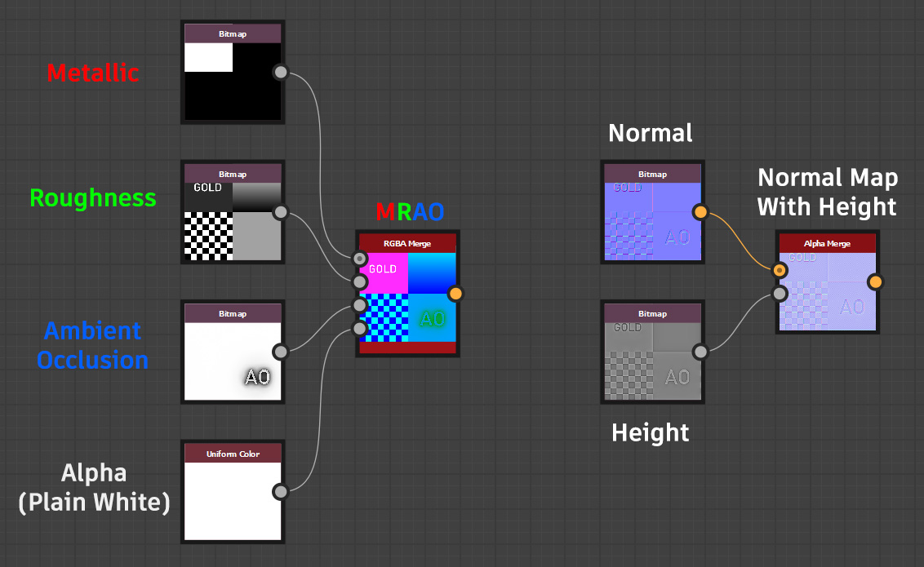The width and height of the screenshot is (924, 567).
Task: Click the lower input socket on Alpha Merge
Action: pos(778,294)
